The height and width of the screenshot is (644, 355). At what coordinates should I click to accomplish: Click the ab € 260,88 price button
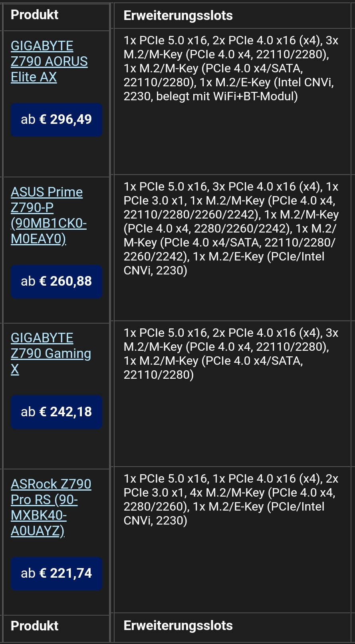tap(56, 281)
